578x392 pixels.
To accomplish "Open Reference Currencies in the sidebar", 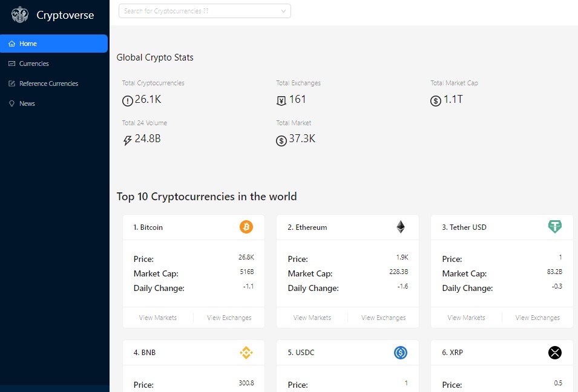I will pos(48,83).
